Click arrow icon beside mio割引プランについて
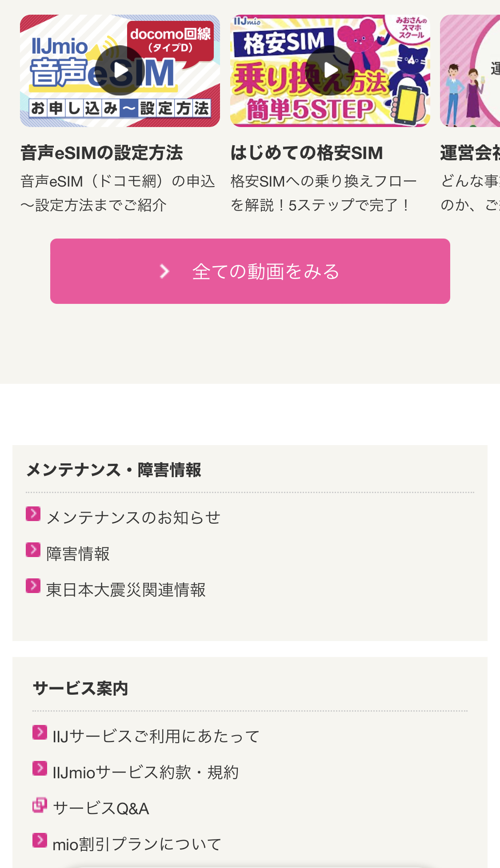Image resolution: width=500 pixels, height=868 pixels. pos(40,840)
